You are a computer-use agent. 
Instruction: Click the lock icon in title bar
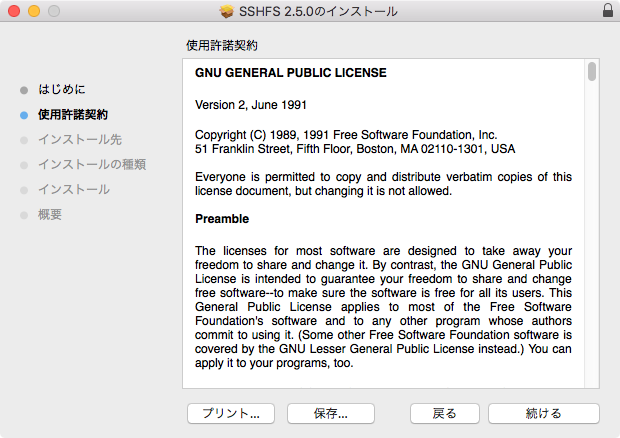pyautogui.click(x=608, y=11)
